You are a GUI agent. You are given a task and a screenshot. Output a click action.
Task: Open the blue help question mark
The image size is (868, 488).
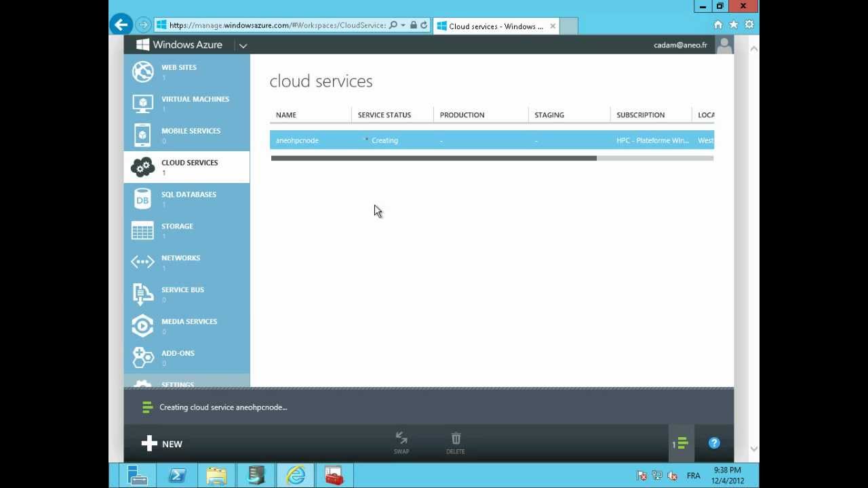[714, 443]
